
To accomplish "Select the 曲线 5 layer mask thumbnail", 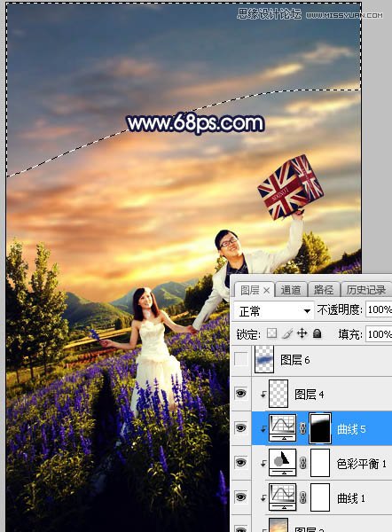I will 320,428.
